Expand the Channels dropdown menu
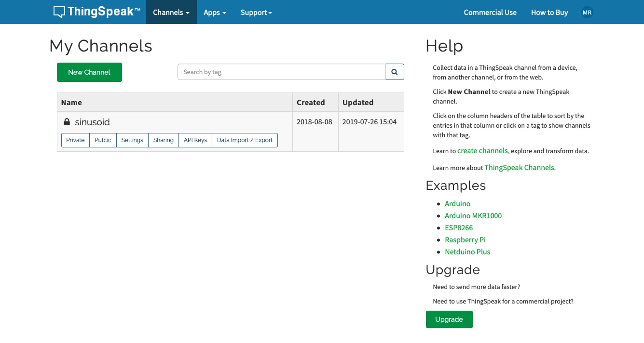 pyautogui.click(x=171, y=13)
